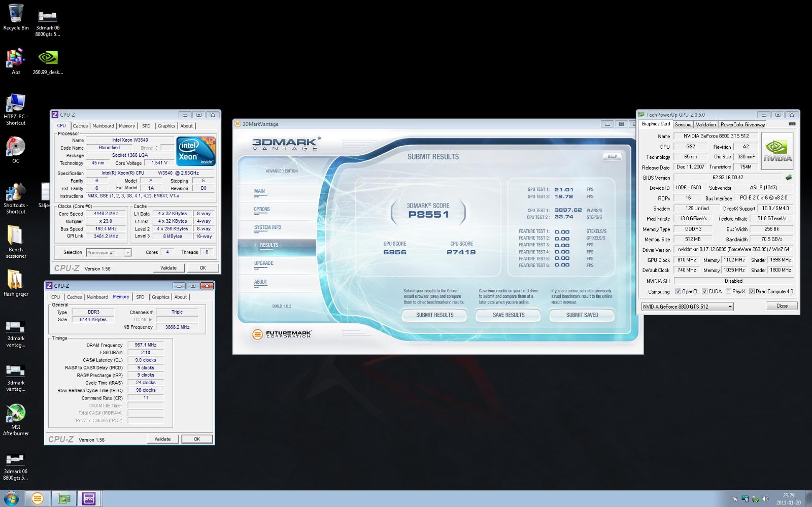Toggle the OpenCL checkbox in GPU-Z
812x507 pixels.
pyautogui.click(x=678, y=291)
